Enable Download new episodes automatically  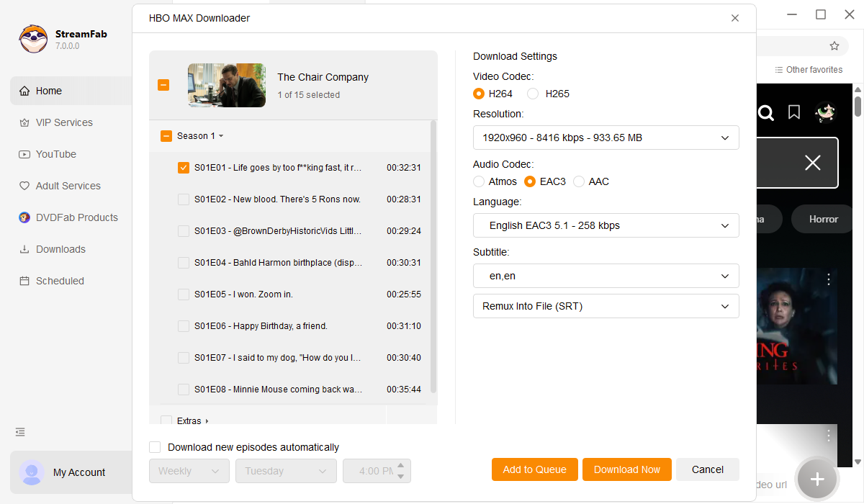155,447
